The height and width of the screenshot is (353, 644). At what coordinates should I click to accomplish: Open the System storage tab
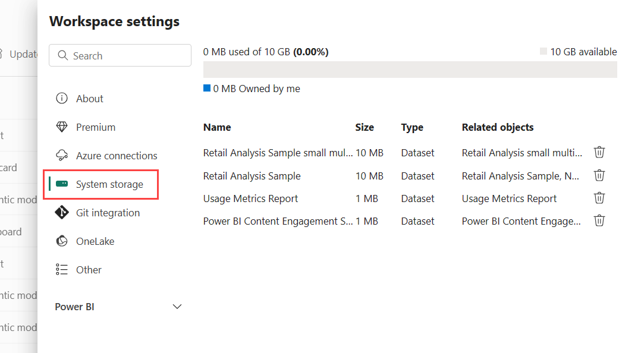click(109, 184)
